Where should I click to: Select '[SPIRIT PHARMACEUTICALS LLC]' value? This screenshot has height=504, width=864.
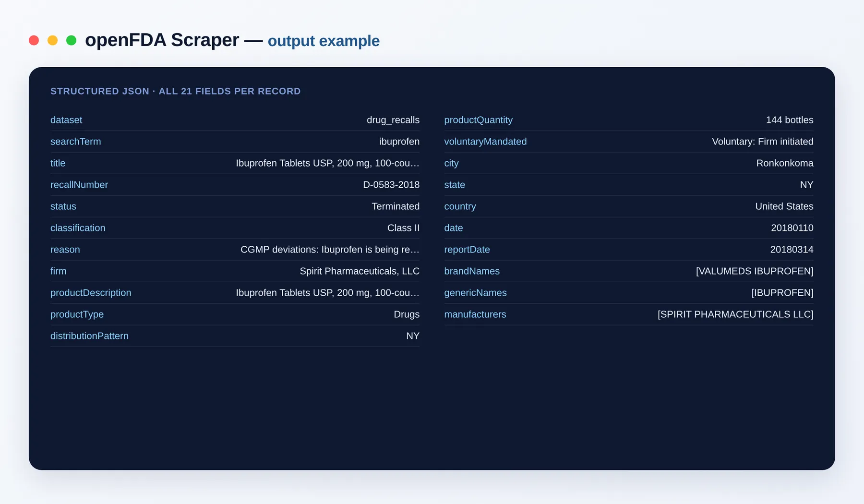click(x=735, y=314)
